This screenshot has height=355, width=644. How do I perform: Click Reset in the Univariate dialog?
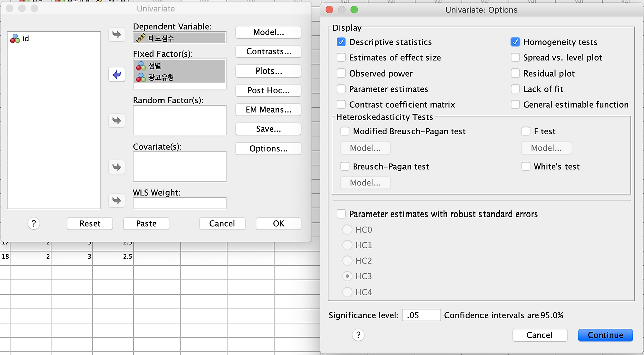[x=90, y=223]
